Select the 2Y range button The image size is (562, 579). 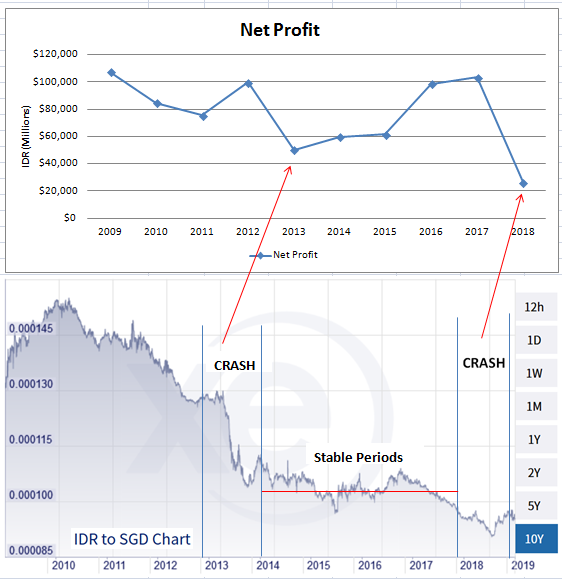point(536,472)
